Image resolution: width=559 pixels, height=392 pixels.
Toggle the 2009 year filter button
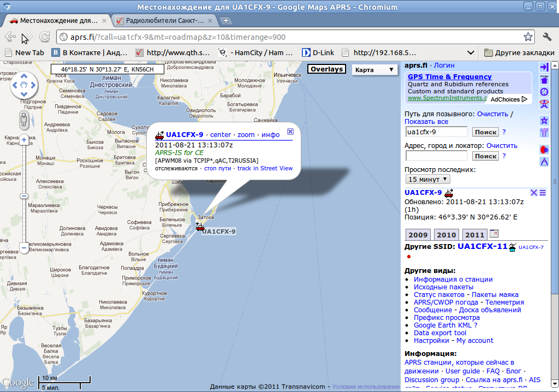click(418, 234)
